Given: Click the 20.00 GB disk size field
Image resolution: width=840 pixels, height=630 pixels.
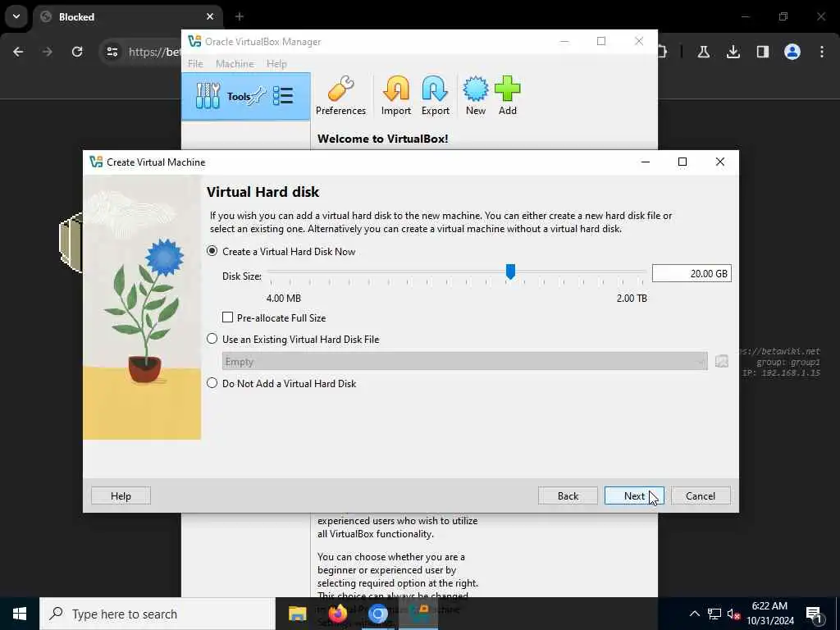Looking at the screenshot, I should tap(692, 274).
